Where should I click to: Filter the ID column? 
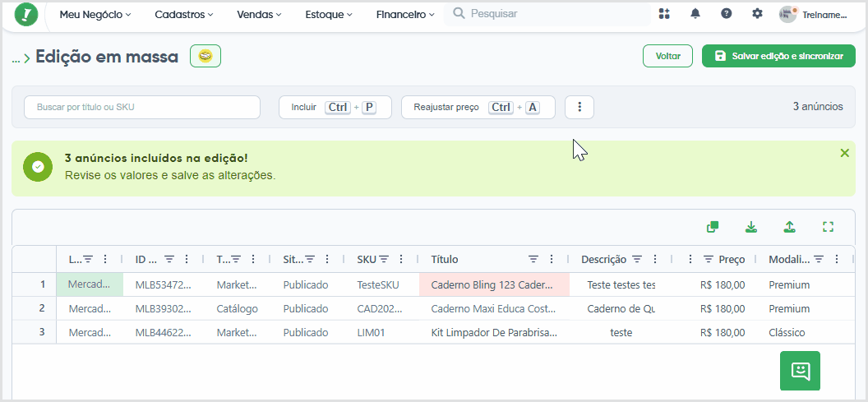click(x=169, y=259)
